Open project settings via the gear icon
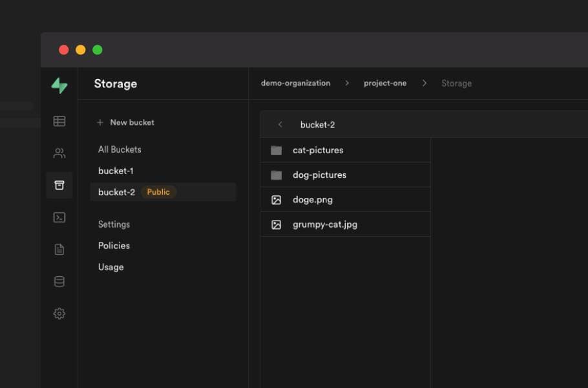This screenshot has width=588, height=388. click(59, 313)
